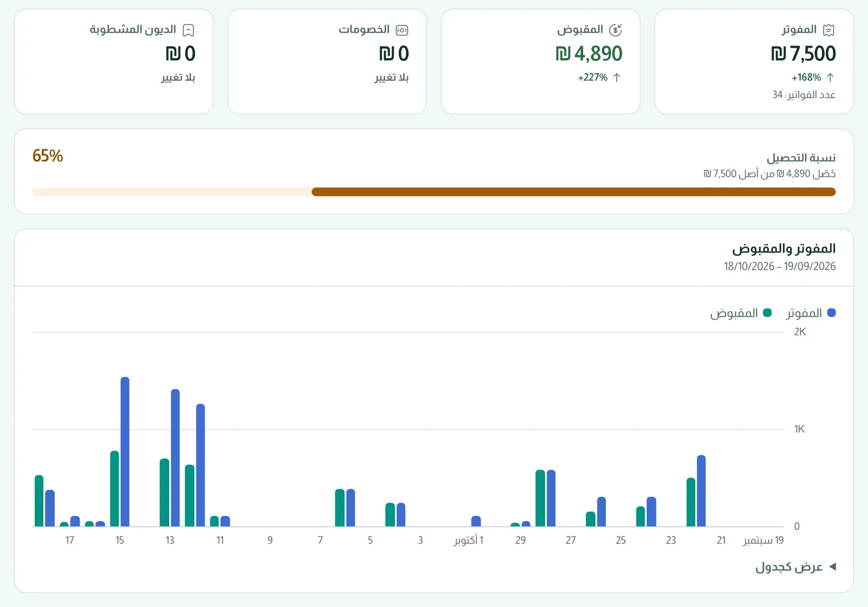Screen dimensions: 868x607
Task: Click the invoice icon beside المفوتر
Action: [x=828, y=30]
